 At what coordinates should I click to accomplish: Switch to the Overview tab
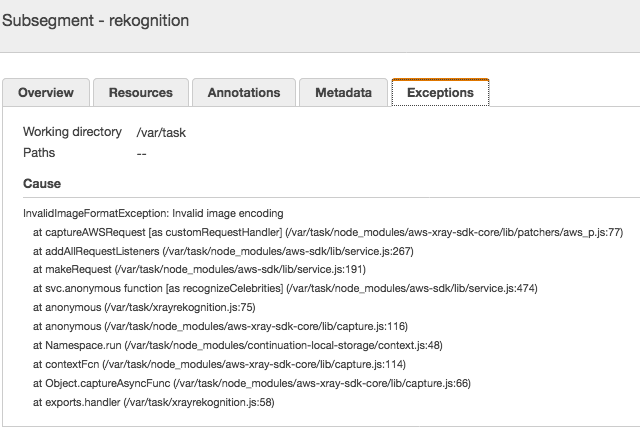[46, 93]
